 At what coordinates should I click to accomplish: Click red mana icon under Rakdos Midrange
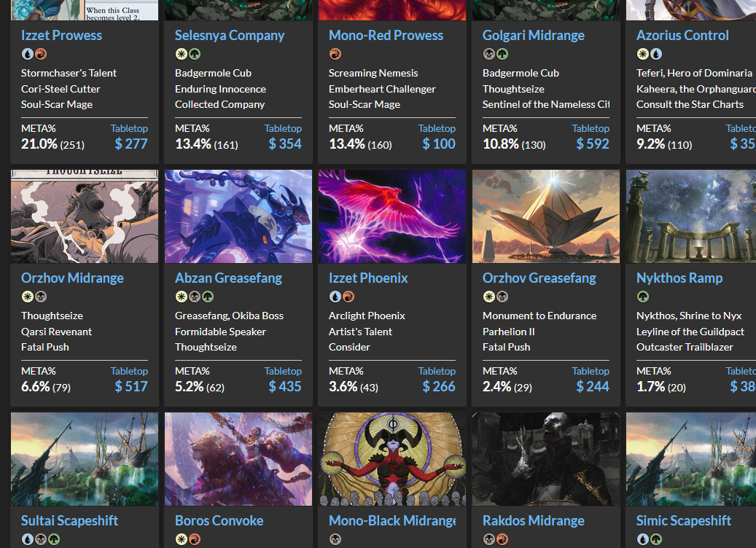click(502, 539)
